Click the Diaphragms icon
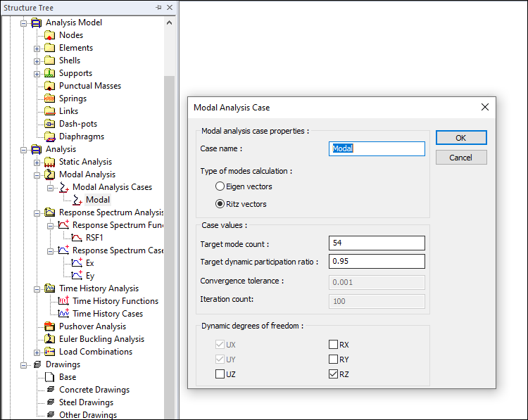The height and width of the screenshot is (420, 528). pyautogui.click(x=49, y=136)
